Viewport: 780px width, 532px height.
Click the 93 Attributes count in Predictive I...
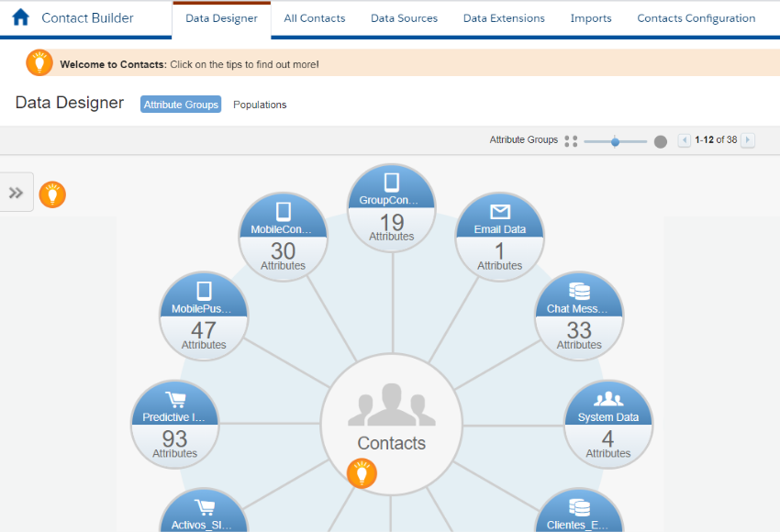point(174,444)
